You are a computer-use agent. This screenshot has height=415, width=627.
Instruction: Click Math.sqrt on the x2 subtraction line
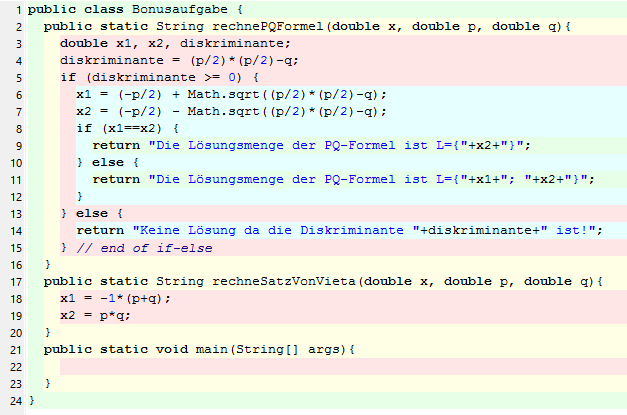point(204,111)
